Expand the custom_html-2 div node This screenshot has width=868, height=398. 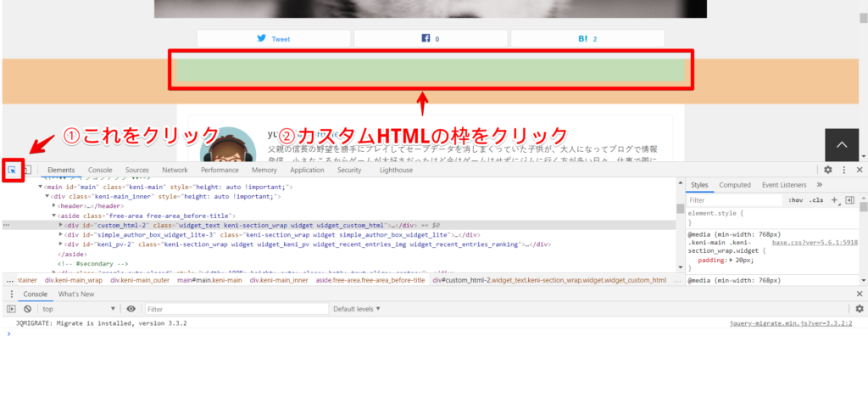[62, 225]
